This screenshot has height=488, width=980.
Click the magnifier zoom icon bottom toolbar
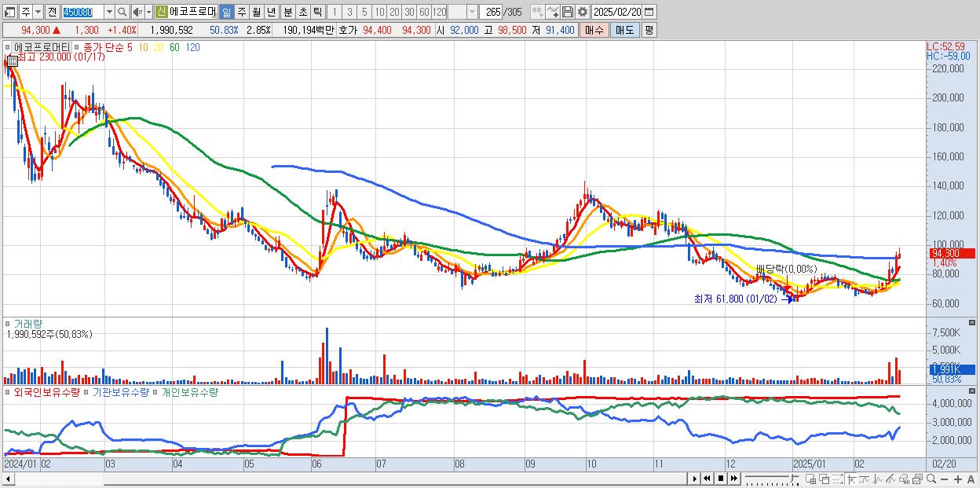(931, 479)
